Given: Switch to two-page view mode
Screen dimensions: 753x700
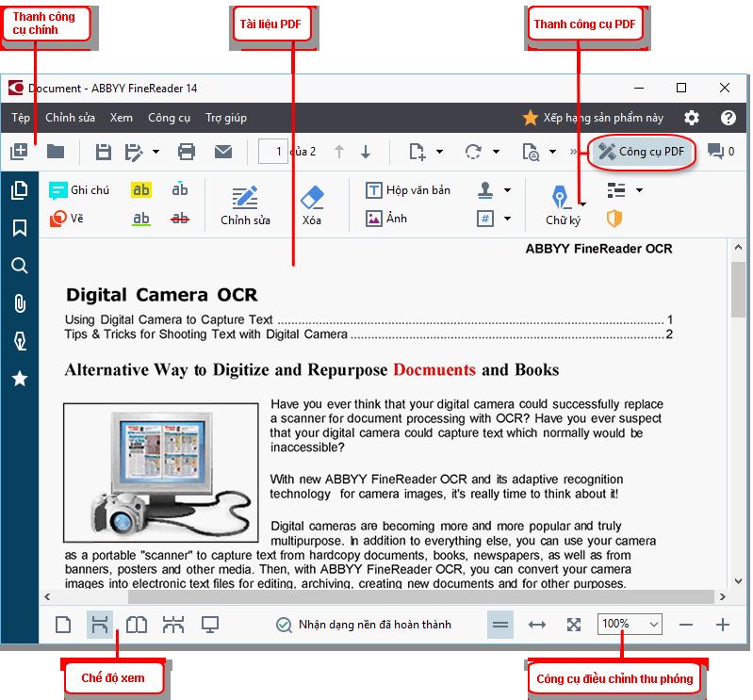Looking at the screenshot, I should (x=137, y=625).
